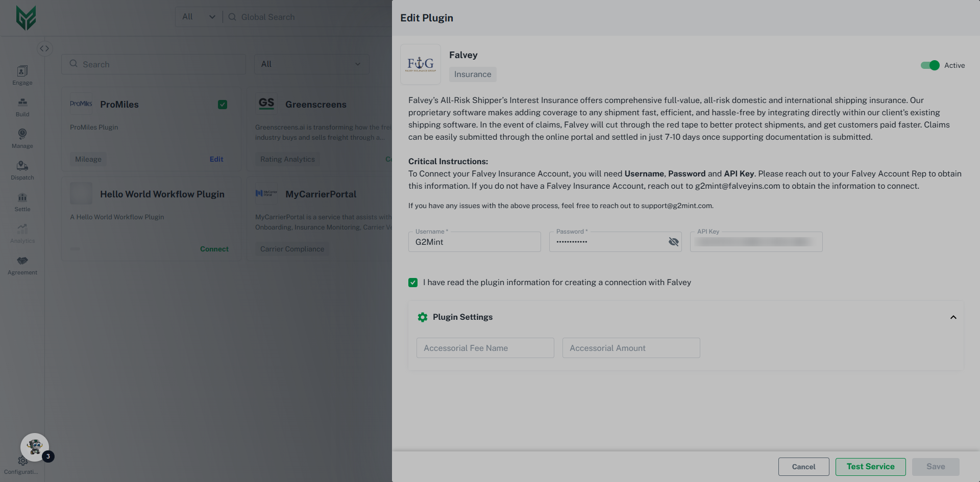Open the plugin category filter dropdown
The image size is (980, 482).
click(x=311, y=64)
